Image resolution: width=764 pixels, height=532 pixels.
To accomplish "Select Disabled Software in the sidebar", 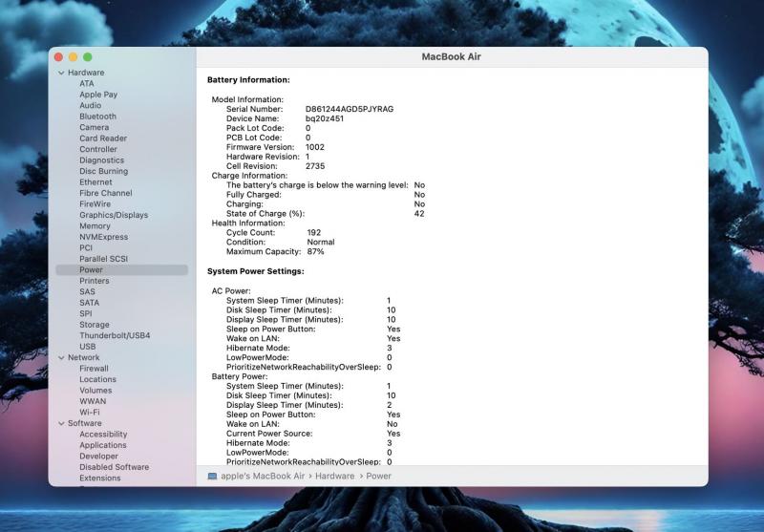I will pos(115,467).
